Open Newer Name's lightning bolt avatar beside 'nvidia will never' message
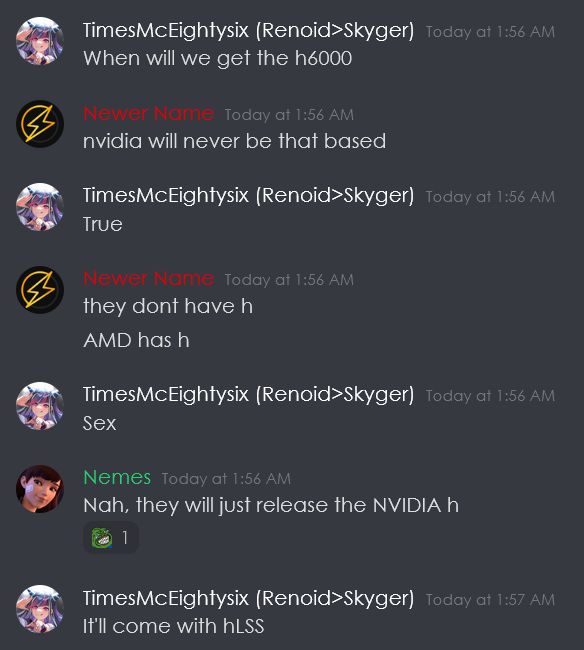 tap(40, 124)
